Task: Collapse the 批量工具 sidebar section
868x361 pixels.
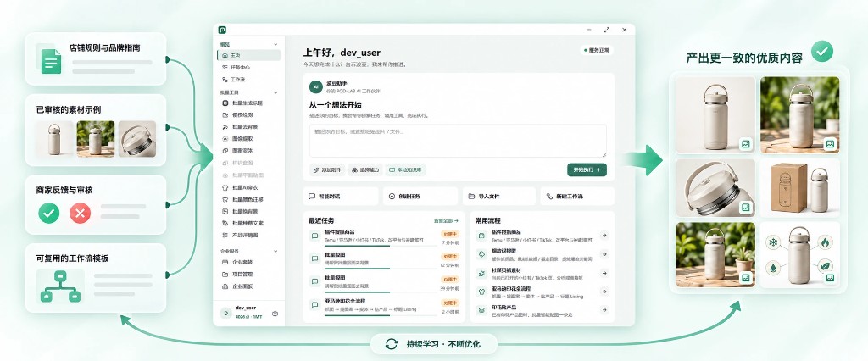Action: tap(275, 92)
